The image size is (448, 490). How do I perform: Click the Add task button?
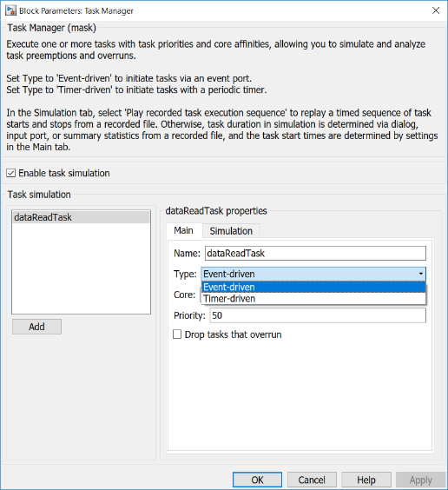pyautogui.click(x=36, y=327)
